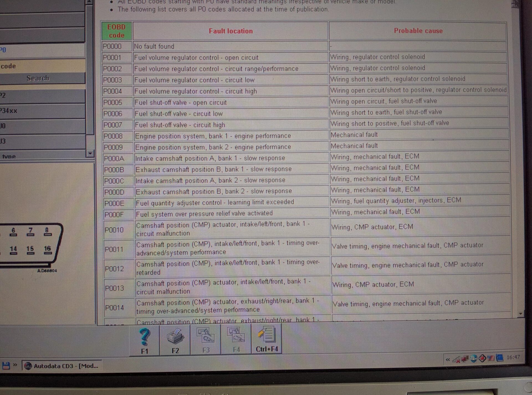Click the save floppy icon in taskbar
Screen dimensions: 532x395
click(6, 366)
